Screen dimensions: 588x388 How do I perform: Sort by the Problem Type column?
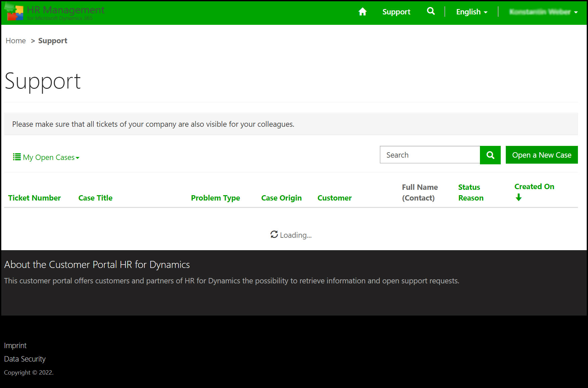[x=215, y=198]
